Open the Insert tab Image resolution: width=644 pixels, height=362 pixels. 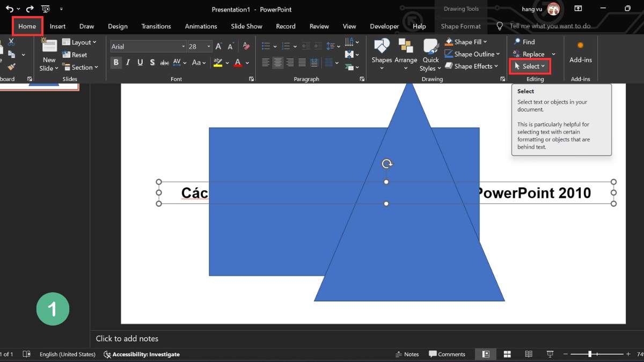pyautogui.click(x=57, y=26)
